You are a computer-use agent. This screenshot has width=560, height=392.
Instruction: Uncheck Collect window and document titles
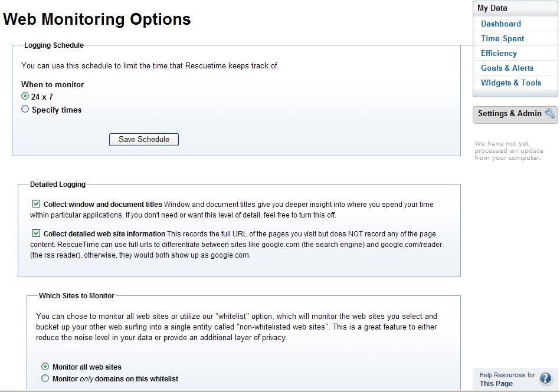(36, 204)
